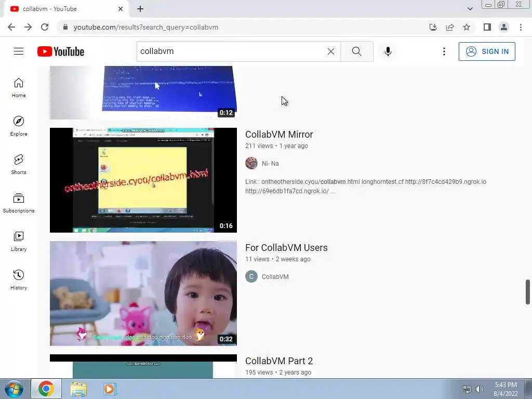Go forward in browser
532x399 pixels.
coord(28,27)
